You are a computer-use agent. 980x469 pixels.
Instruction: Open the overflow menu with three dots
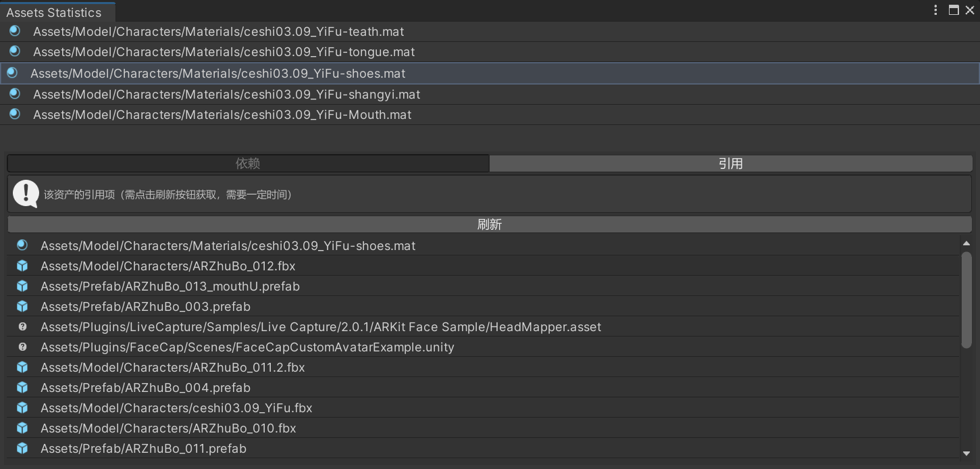(935, 10)
